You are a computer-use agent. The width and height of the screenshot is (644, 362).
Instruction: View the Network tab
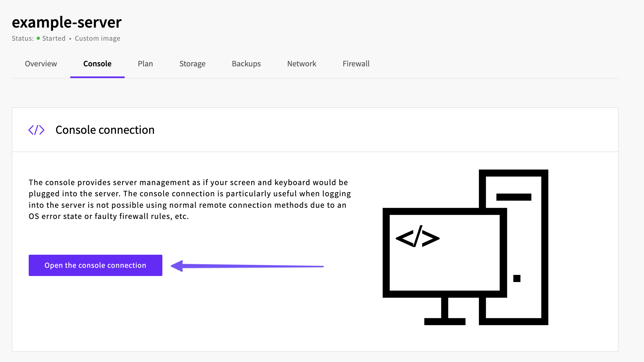coord(301,64)
